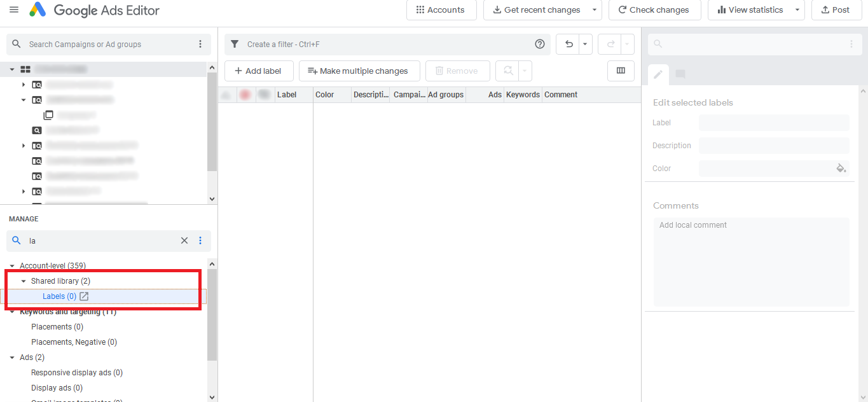Click the Redo arrow button

[611, 45]
